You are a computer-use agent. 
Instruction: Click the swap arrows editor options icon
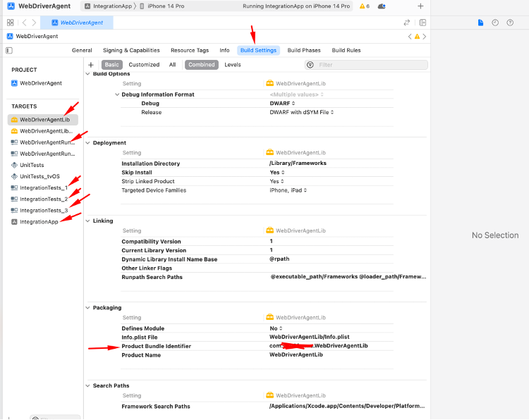click(406, 23)
